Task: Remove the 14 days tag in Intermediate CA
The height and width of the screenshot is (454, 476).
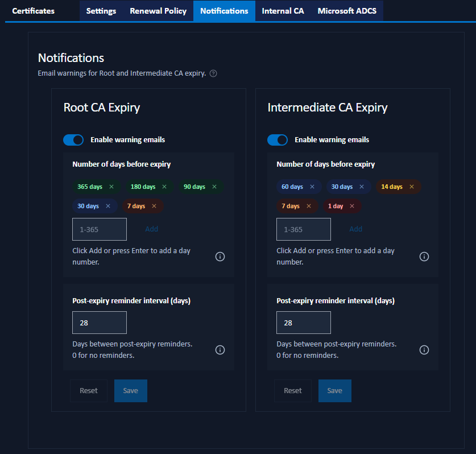Action: (412, 187)
